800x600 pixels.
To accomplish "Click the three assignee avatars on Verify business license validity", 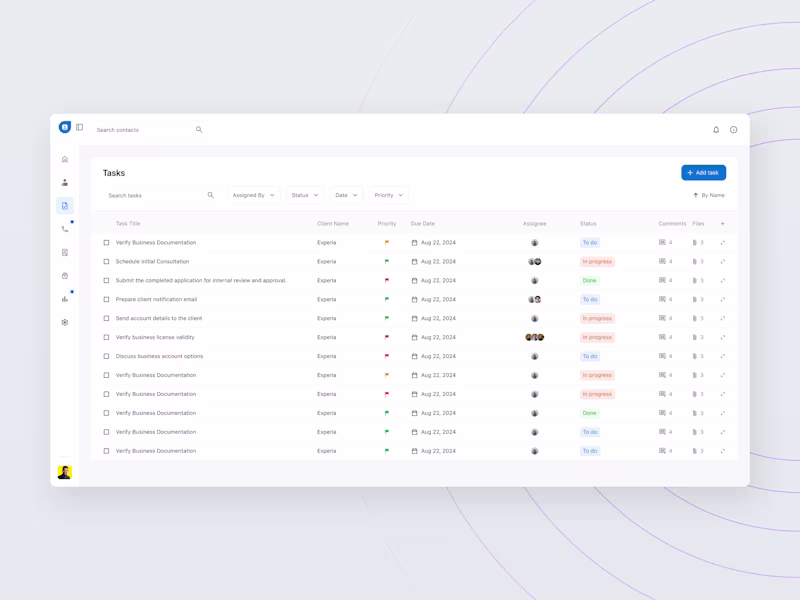I will point(534,337).
